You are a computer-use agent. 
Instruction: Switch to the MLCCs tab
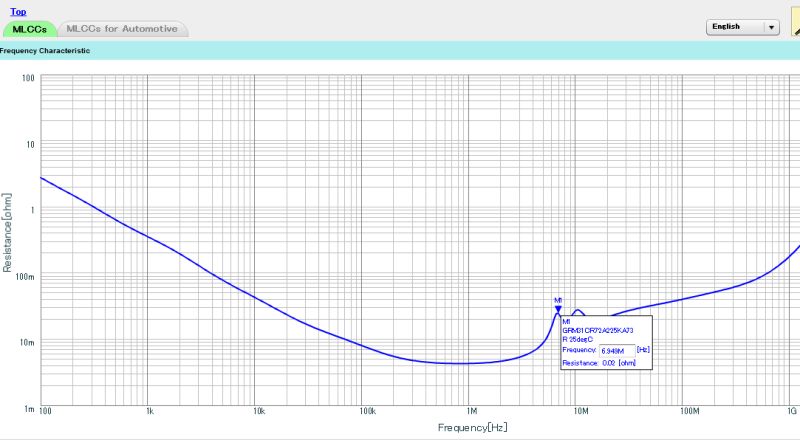(x=30, y=29)
